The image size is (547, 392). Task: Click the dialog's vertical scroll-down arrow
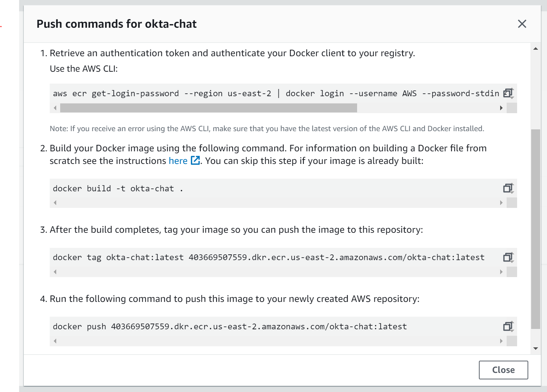tap(536, 348)
